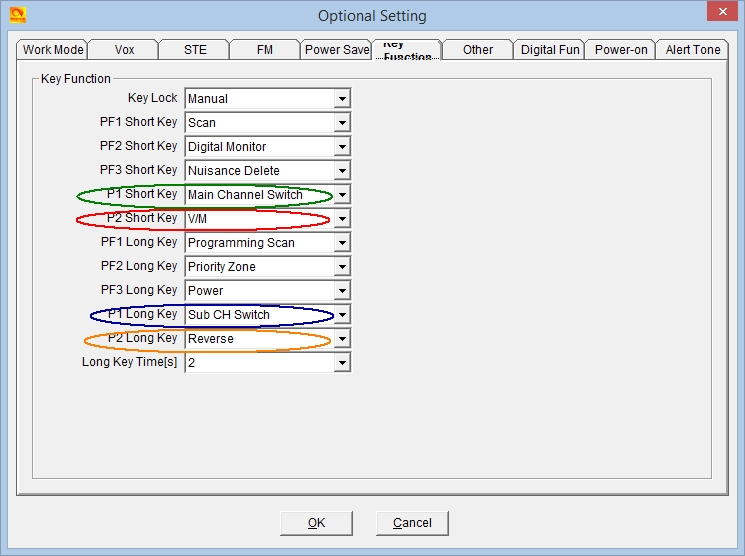Select the STE tab
Viewport: 745px width, 556px height.
tap(196, 50)
